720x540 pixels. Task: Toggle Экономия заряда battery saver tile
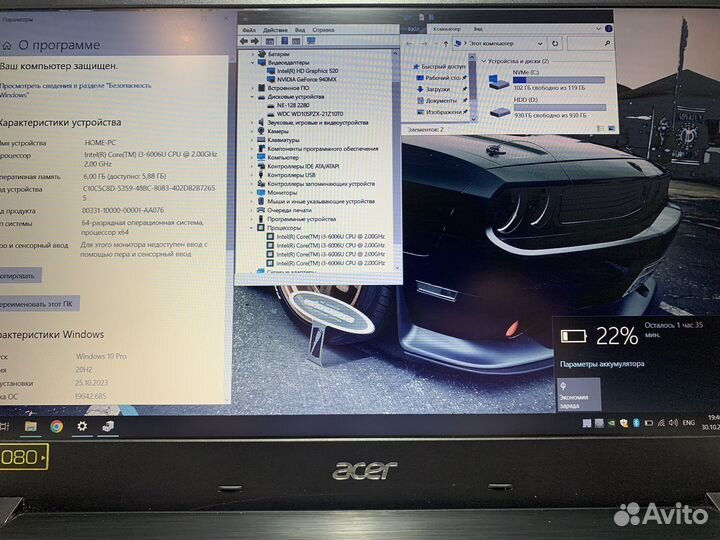579,394
